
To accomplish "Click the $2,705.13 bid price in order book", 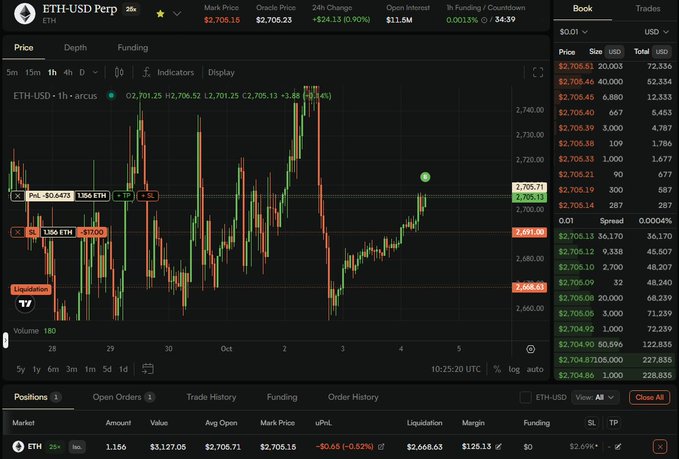I will (576, 236).
